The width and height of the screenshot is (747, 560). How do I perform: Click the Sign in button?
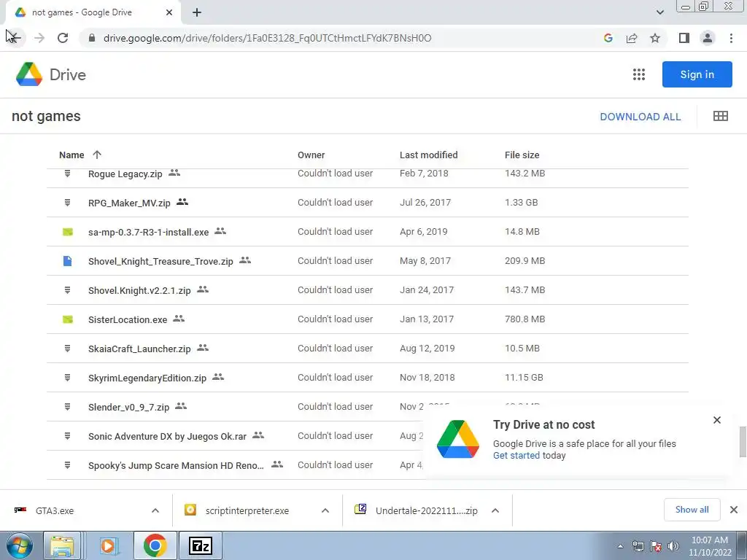(x=697, y=74)
